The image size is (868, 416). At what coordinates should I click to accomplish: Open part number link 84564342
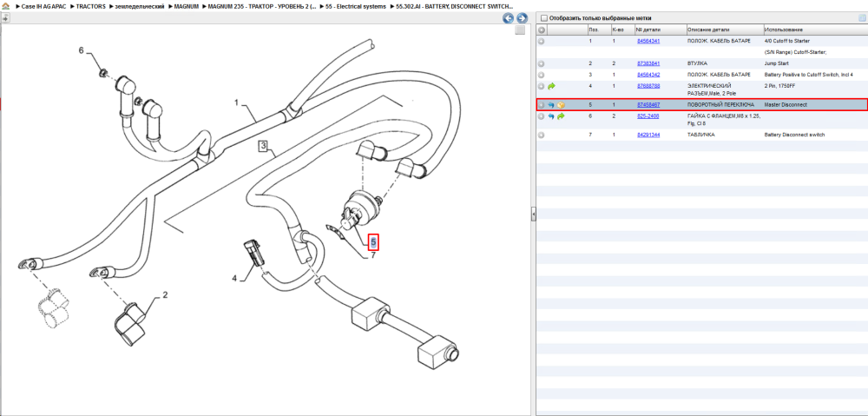648,74
